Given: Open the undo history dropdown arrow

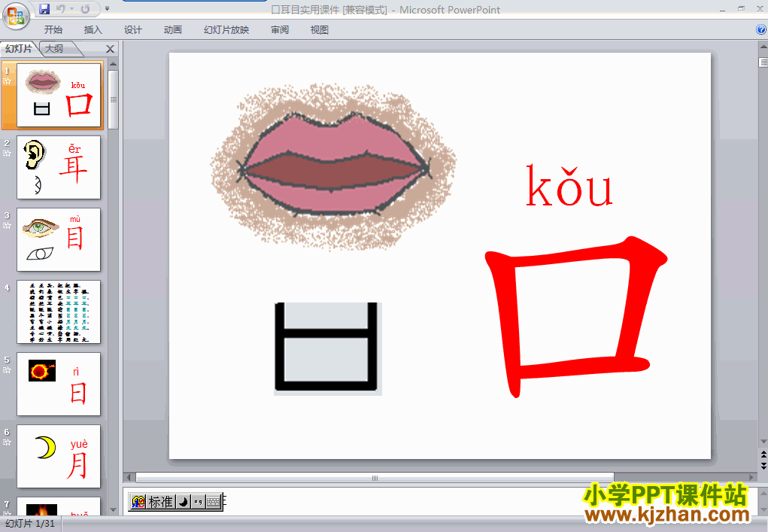Looking at the screenshot, I should [71, 9].
